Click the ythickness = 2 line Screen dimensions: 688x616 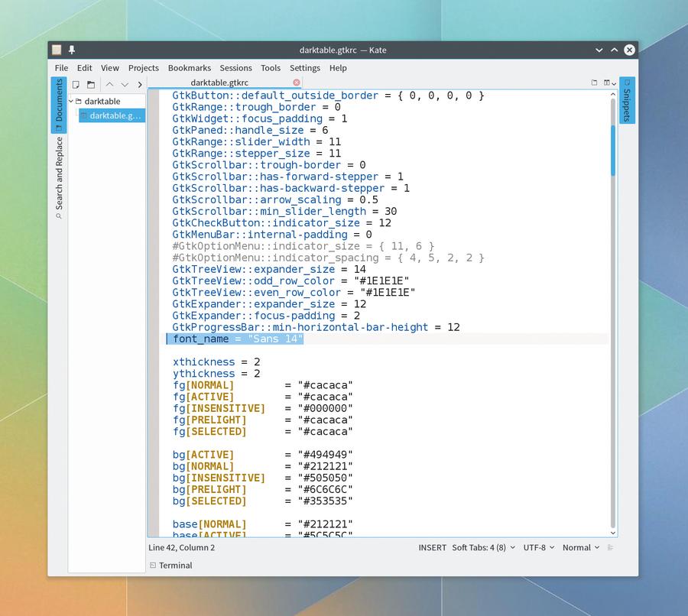coord(216,374)
